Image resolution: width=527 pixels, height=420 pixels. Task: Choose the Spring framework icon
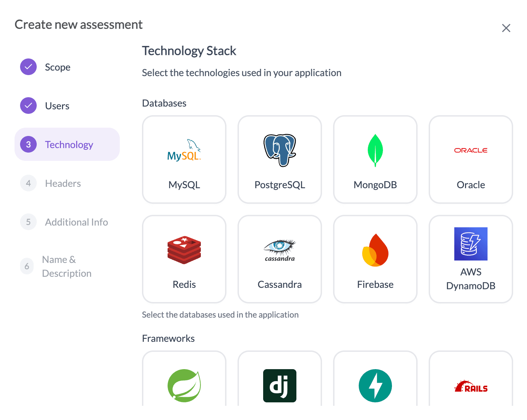[184, 385]
